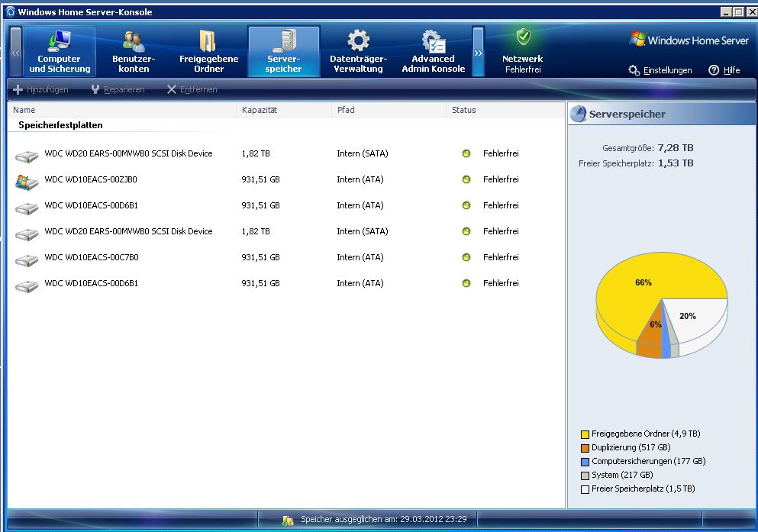Open the Computer und Sicherung tab

(60, 51)
